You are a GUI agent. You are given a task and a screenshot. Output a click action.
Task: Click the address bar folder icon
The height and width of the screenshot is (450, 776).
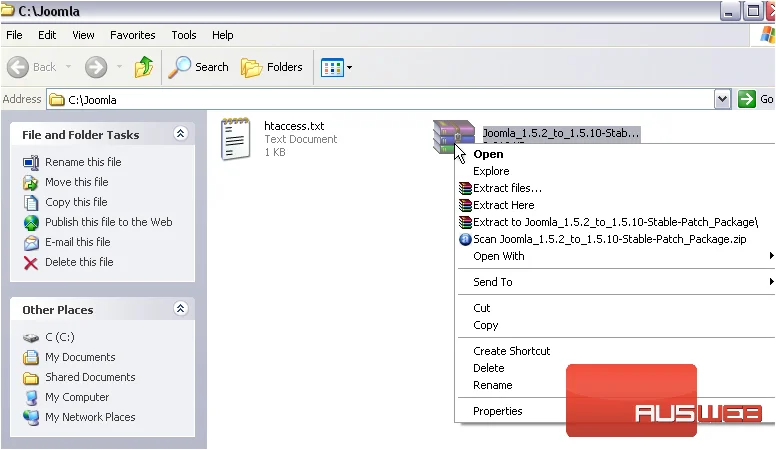click(x=57, y=100)
